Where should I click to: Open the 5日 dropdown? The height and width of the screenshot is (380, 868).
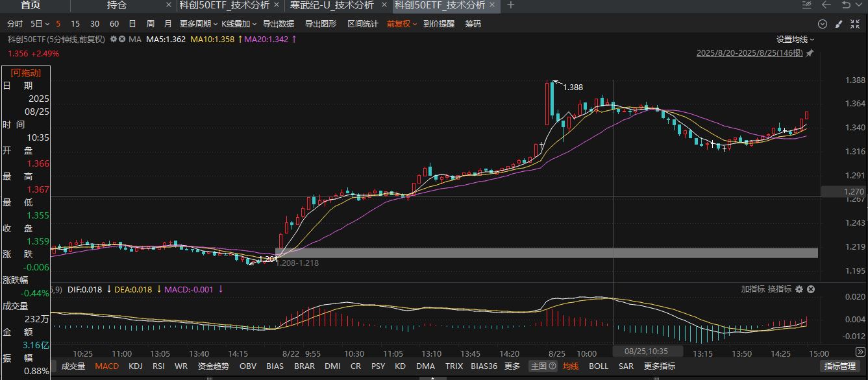(39, 24)
